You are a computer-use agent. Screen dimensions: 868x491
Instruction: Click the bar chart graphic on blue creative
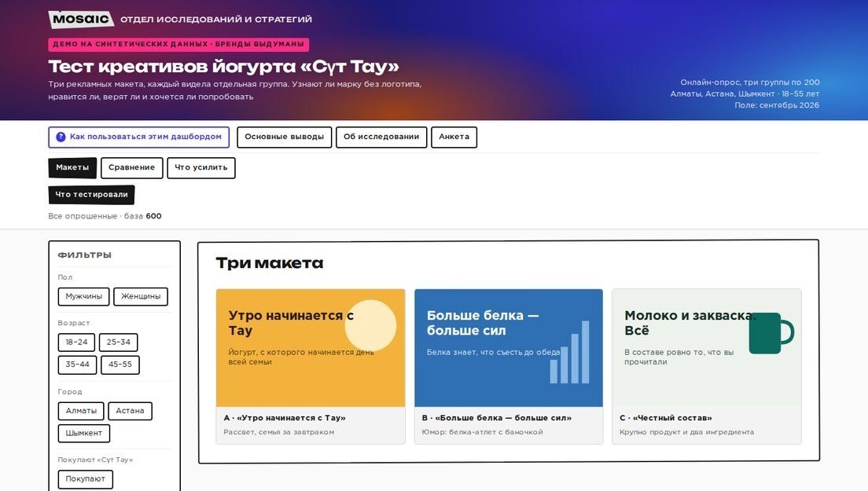(x=569, y=352)
